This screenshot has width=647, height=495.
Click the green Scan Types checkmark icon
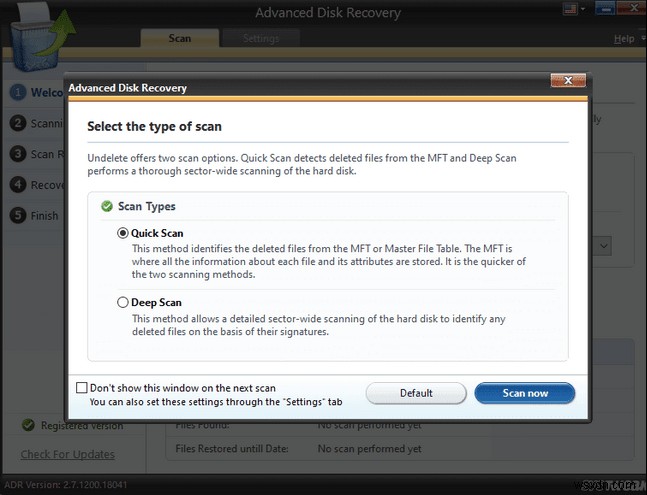[x=107, y=206]
